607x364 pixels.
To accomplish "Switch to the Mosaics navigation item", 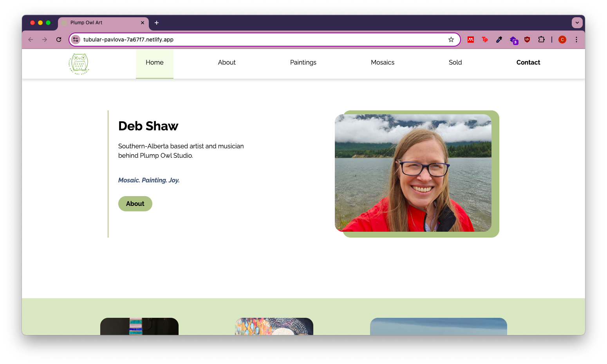I will pos(383,63).
